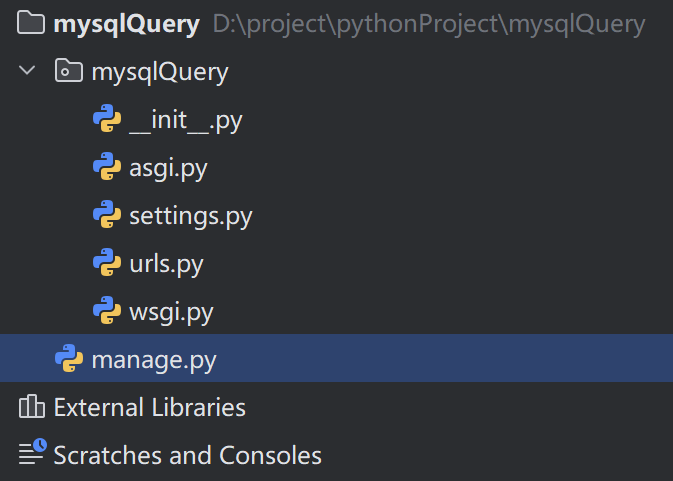The image size is (673, 481).
Task: Click the Python icon beside settings.py
Action: [x=107, y=216]
